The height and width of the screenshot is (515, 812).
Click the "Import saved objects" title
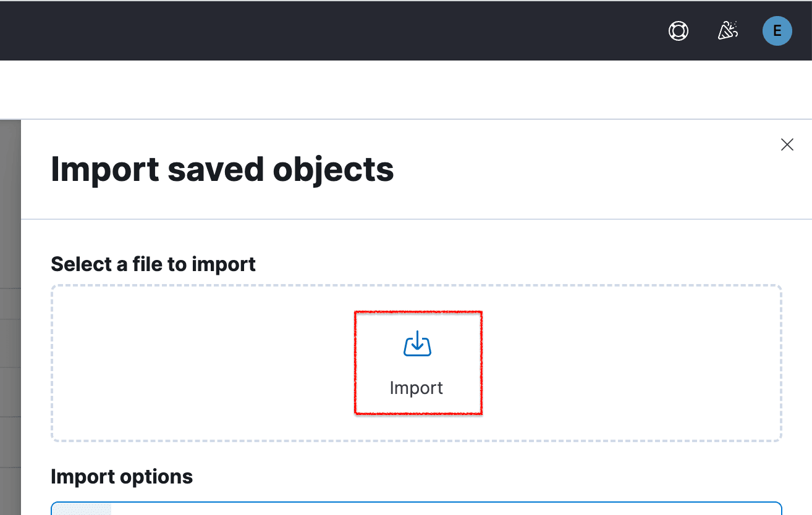click(x=222, y=169)
